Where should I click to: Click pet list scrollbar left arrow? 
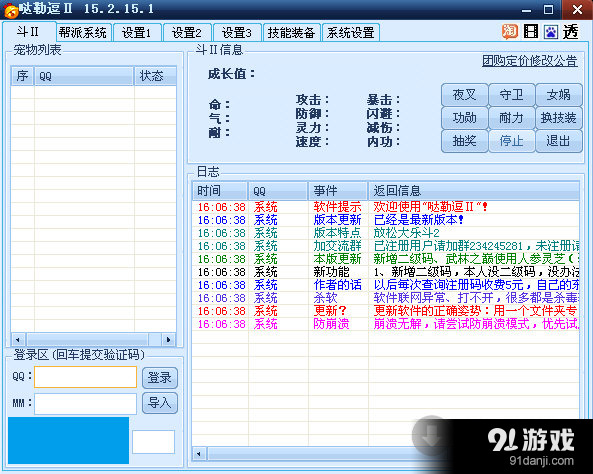(18, 339)
